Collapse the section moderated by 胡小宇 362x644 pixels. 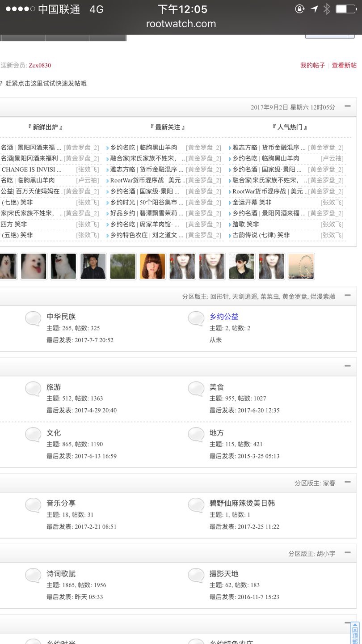click(x=347, y=553)
